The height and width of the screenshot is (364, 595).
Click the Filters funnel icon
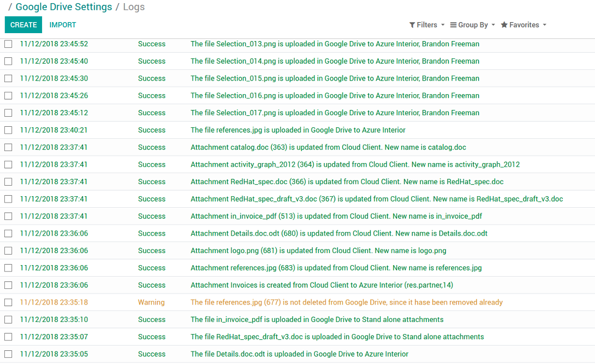pos(412,25)
